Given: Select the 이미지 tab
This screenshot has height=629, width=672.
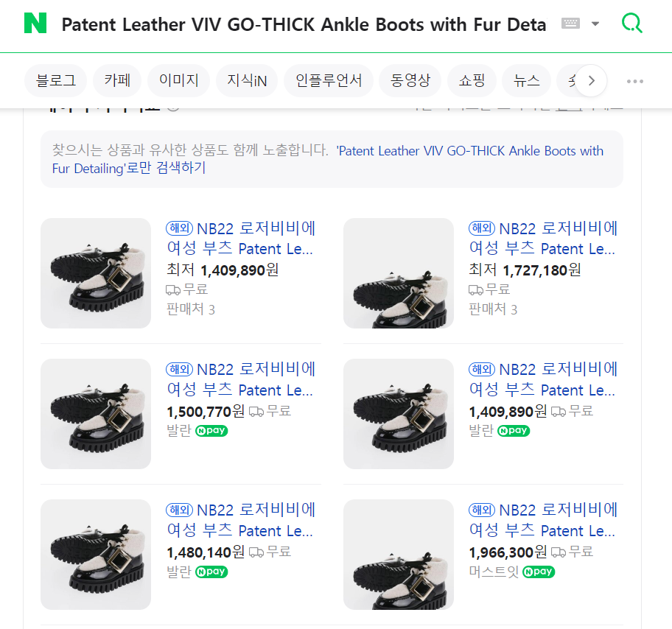Looking at the screenshot, I should (179, 81).
